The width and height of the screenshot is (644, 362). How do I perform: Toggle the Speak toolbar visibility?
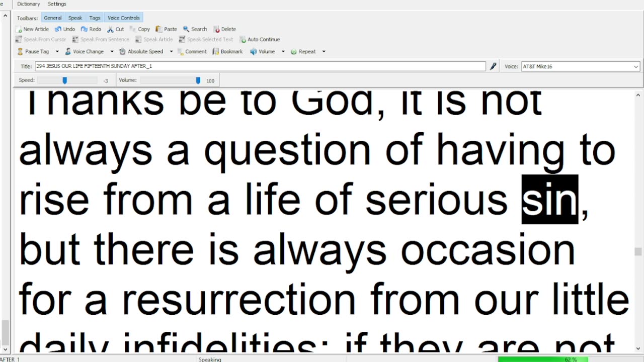point(75,18)
